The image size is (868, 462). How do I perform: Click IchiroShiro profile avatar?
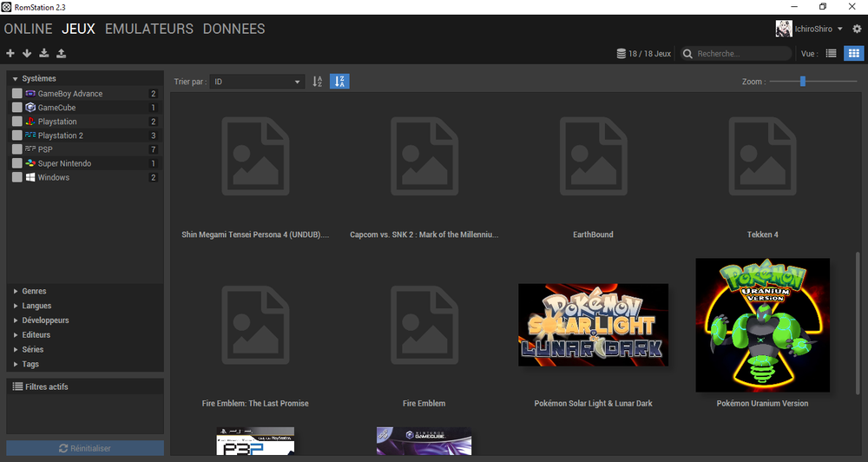pyautogui.click(x=783, y=29)
